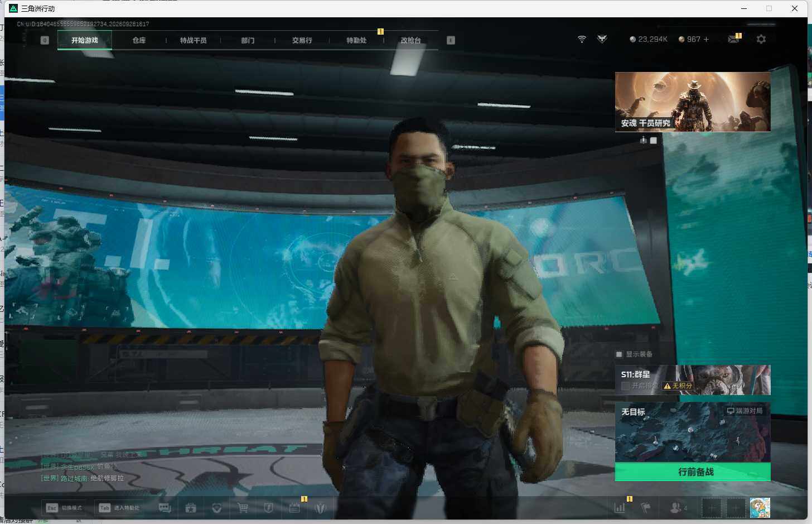Viewport: 812px width, 524px height.
Task: Add premium currency with plus sign
Action: (706, 39)
